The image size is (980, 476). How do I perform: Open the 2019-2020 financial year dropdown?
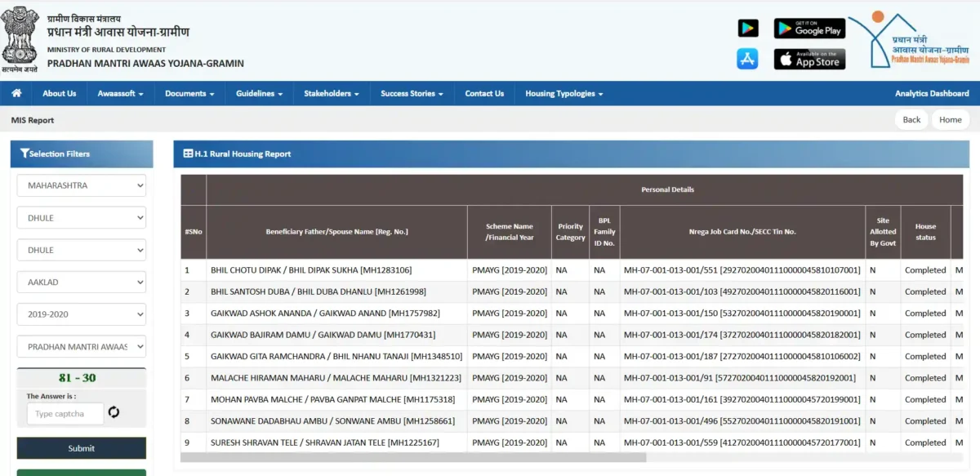(81, 314)
